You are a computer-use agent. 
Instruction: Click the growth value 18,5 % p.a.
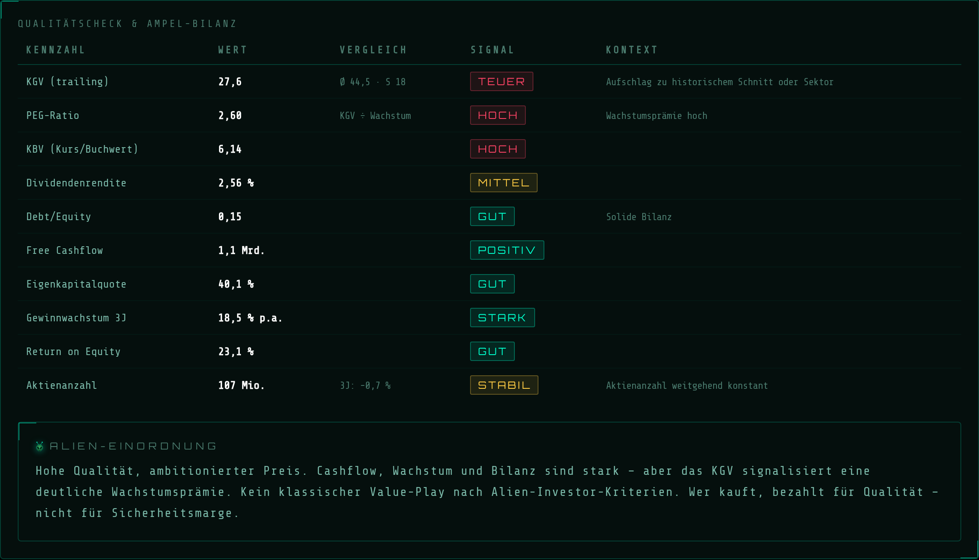[x=250, y=318]
